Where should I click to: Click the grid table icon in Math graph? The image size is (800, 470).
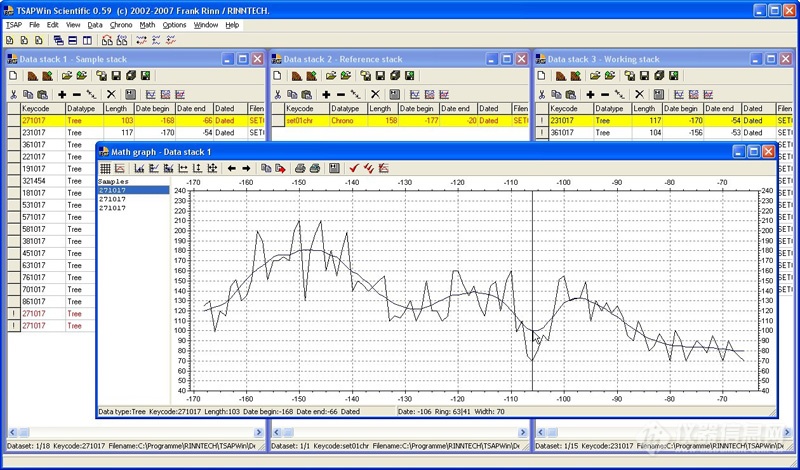[105, 168]
